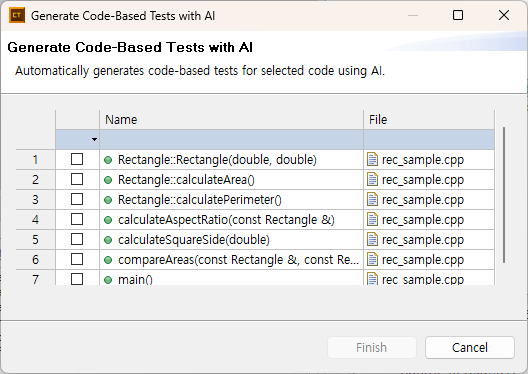Click the file icon in row 5

(372, 239)
